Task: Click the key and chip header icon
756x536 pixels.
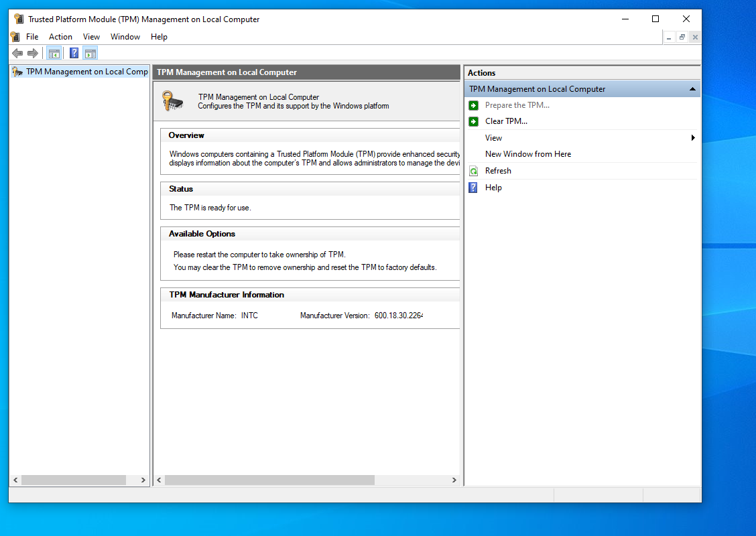Action: click(173, 100)
